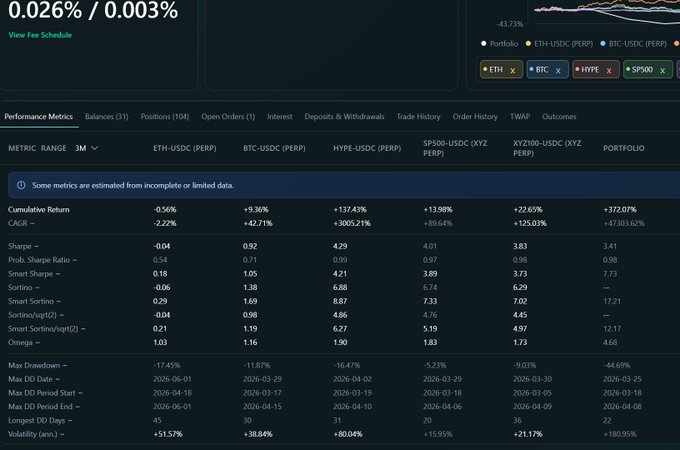Open the Positions (104) tab

click(x=165, y=117)
